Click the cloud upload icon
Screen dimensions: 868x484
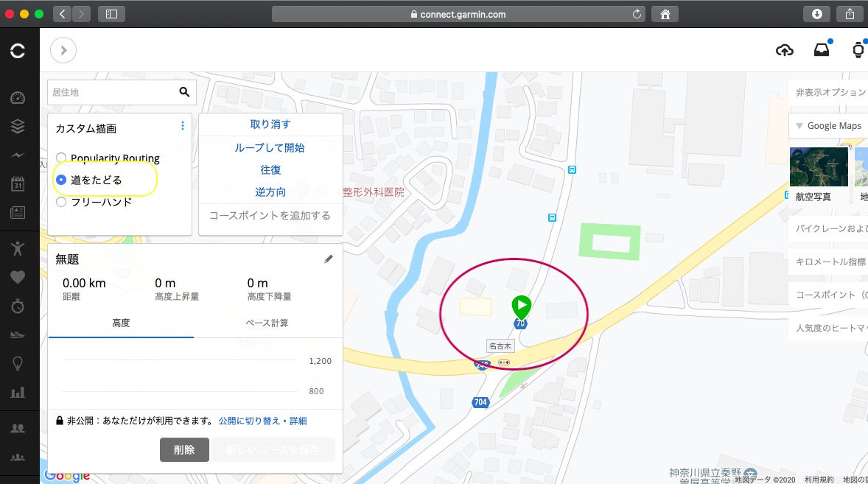tap(785, 50)
